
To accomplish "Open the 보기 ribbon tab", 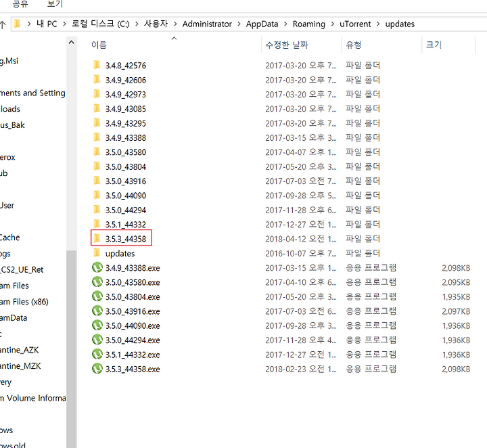I will coord(55,4).
